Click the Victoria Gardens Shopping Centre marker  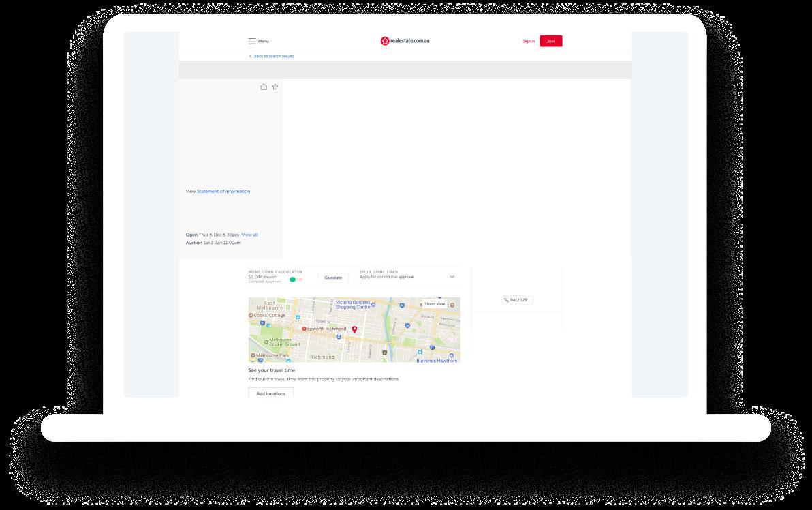tap(373, 305)
